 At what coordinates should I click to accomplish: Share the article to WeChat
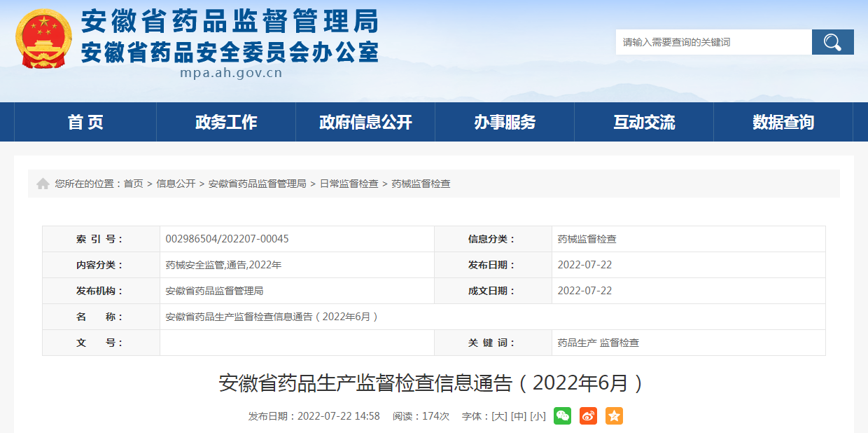tap(562, 415)
